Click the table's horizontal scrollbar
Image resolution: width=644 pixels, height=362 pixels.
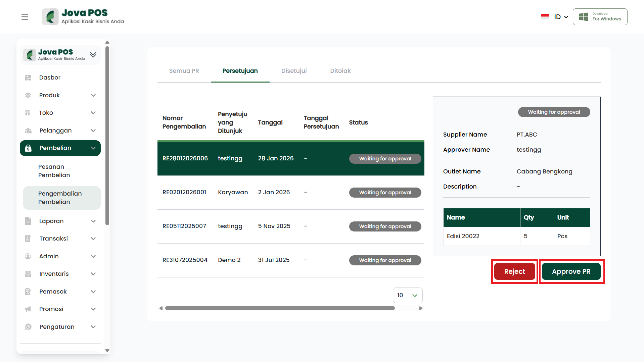click(280, 308)
